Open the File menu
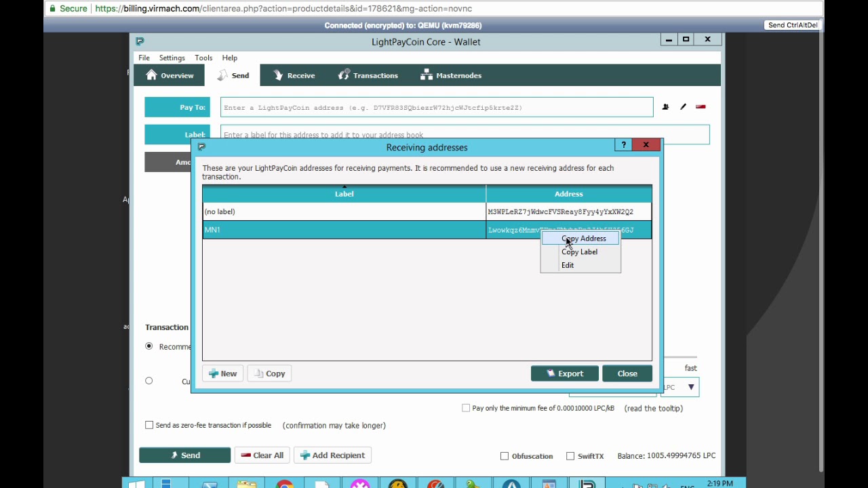Viewport: 868px width, 488px height. tap(144, 58)
